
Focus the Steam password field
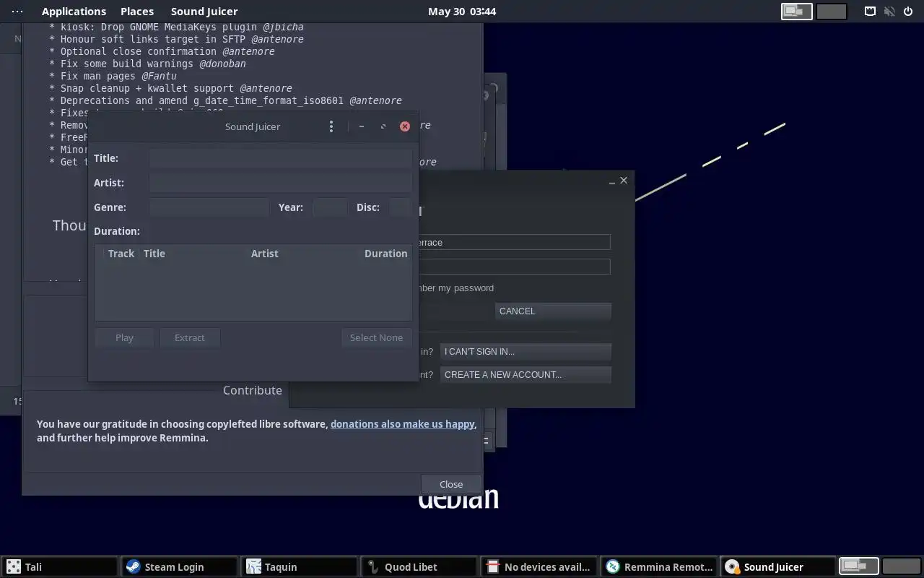tap(514, 267)
